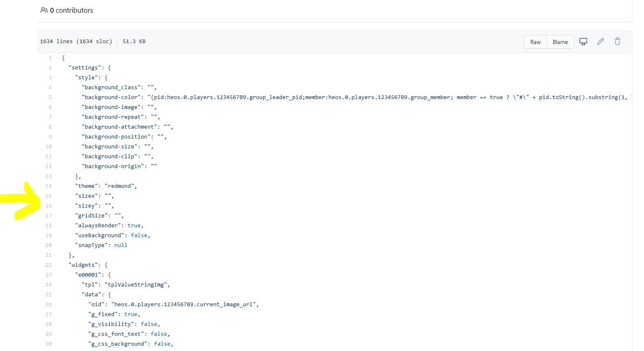Click the "background-repeat" key text
The image size is (644, 351).
pyautogui.click(x=113, y=117)
